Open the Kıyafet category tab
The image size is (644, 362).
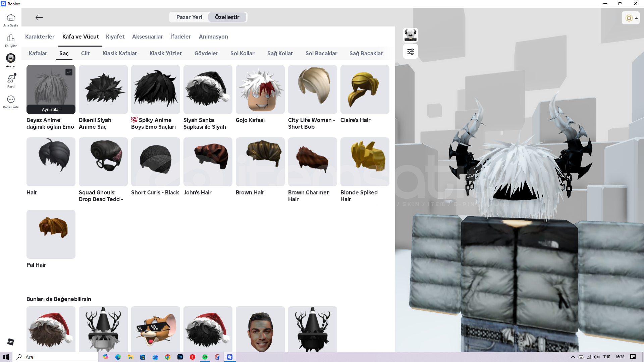[115, 37]
